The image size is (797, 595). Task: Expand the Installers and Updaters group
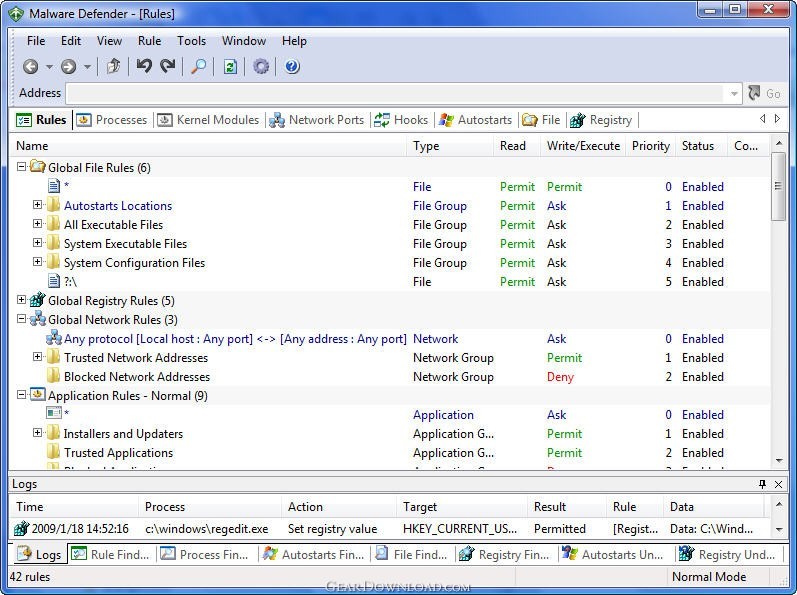37,433
